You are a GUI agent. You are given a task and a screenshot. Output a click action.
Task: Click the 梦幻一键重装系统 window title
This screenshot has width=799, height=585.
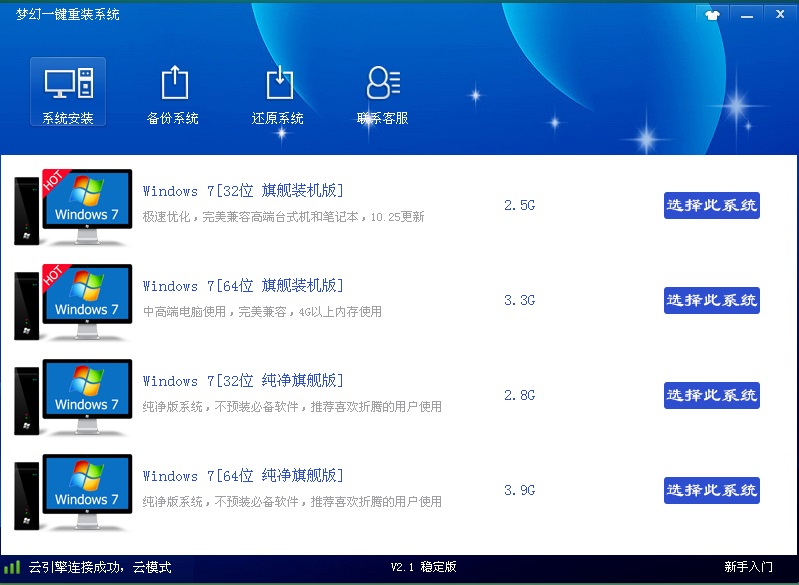pos(68,14)
